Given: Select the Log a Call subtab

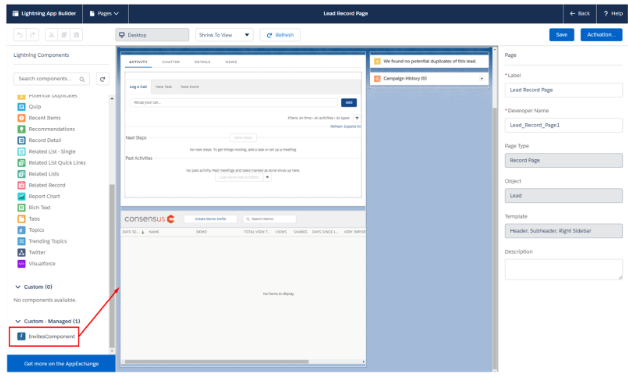Looking at the screenshot, I should coord(138,87).
